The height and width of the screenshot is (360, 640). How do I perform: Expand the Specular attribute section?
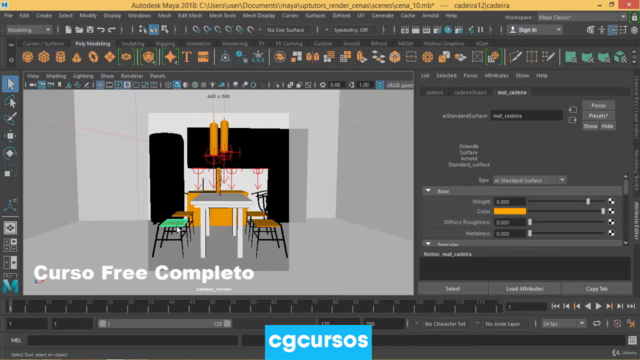[x=428, y=244]
